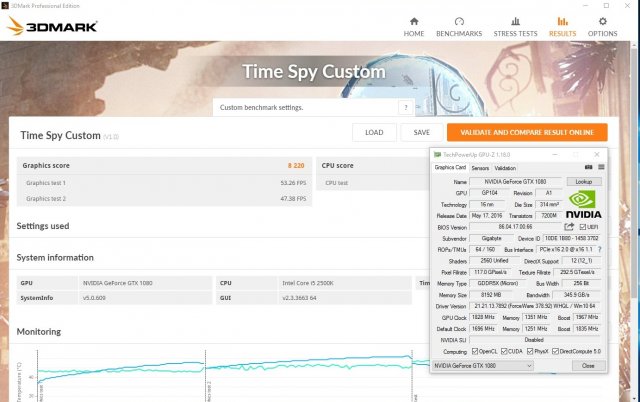The width and height of the screenshot is (640, 402).
Task: Toggle the PhysX checkbox
Action: pyautogui.click(x=535, y=352)
